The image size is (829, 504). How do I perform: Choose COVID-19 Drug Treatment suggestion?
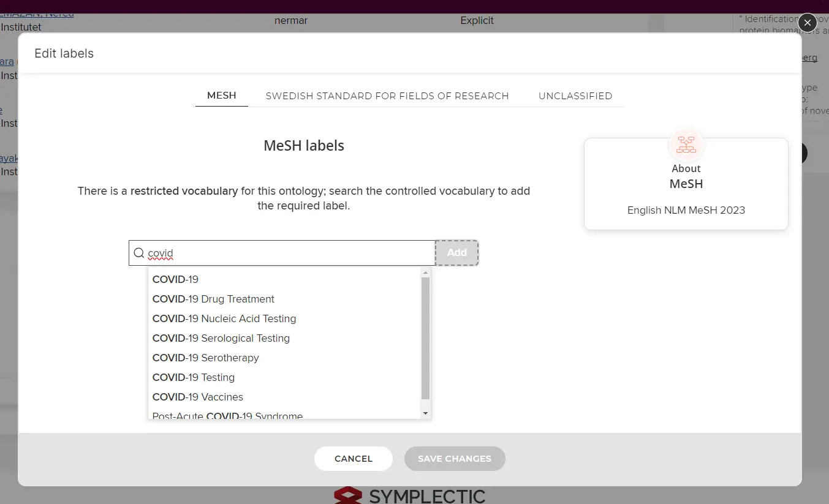coord(213,299)
